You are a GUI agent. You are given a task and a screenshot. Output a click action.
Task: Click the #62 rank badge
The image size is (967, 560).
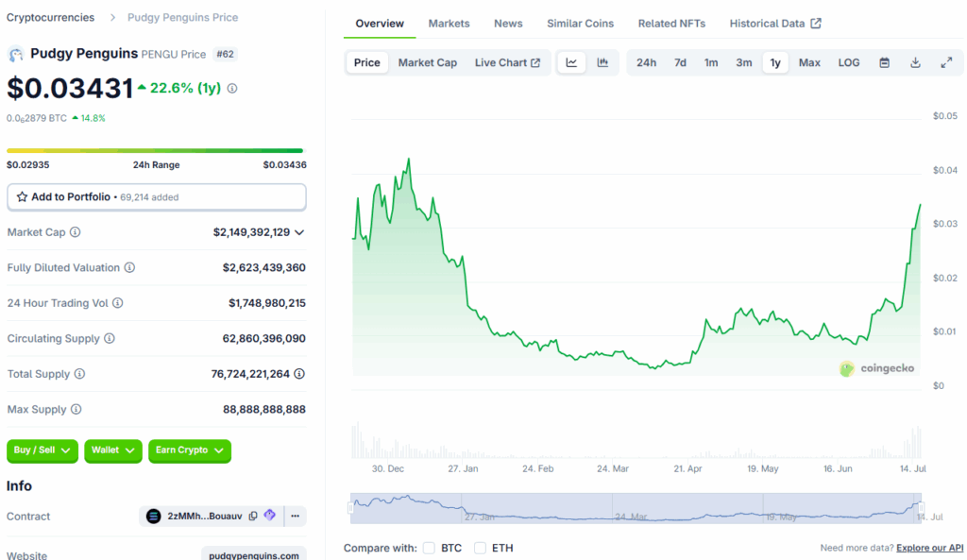tap(225, 54)
